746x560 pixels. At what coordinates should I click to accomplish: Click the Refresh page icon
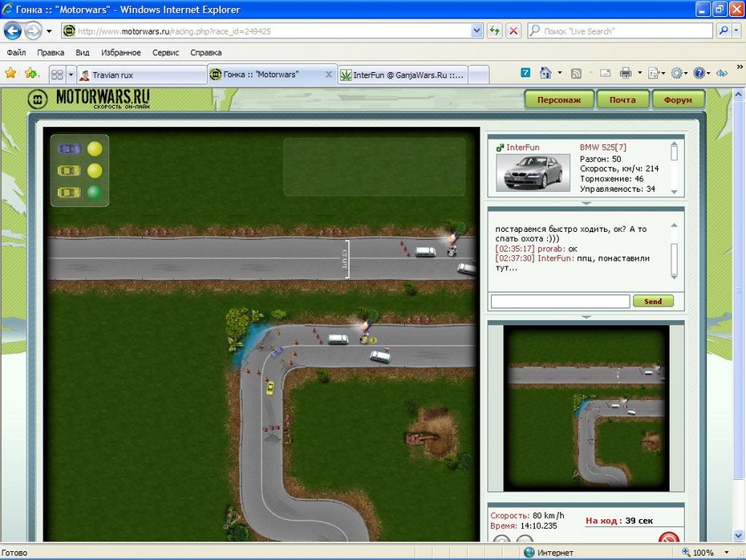click(494, 31)
